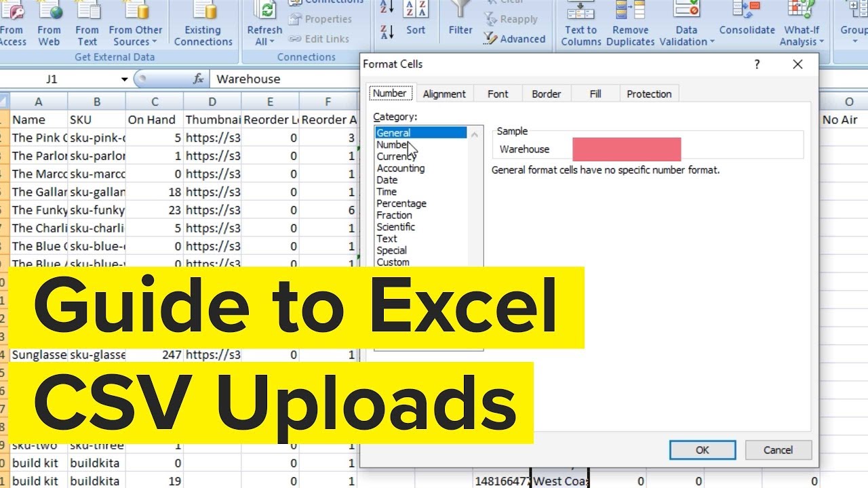
Task: Switch to Protection tab
Action: point(649,94)
